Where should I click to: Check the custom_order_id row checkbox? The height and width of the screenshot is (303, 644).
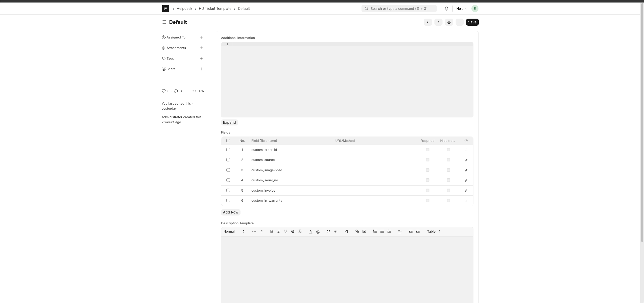click(228, 150)
